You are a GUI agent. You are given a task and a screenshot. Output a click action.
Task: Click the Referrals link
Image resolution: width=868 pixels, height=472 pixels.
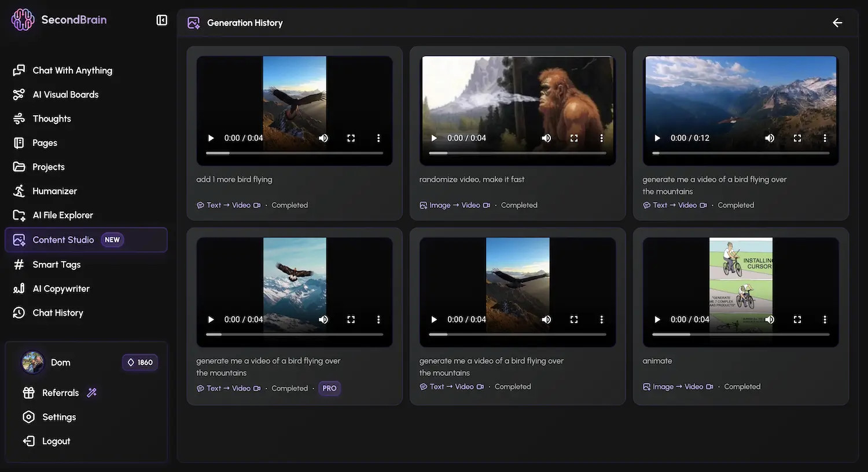tap(60, 393)
